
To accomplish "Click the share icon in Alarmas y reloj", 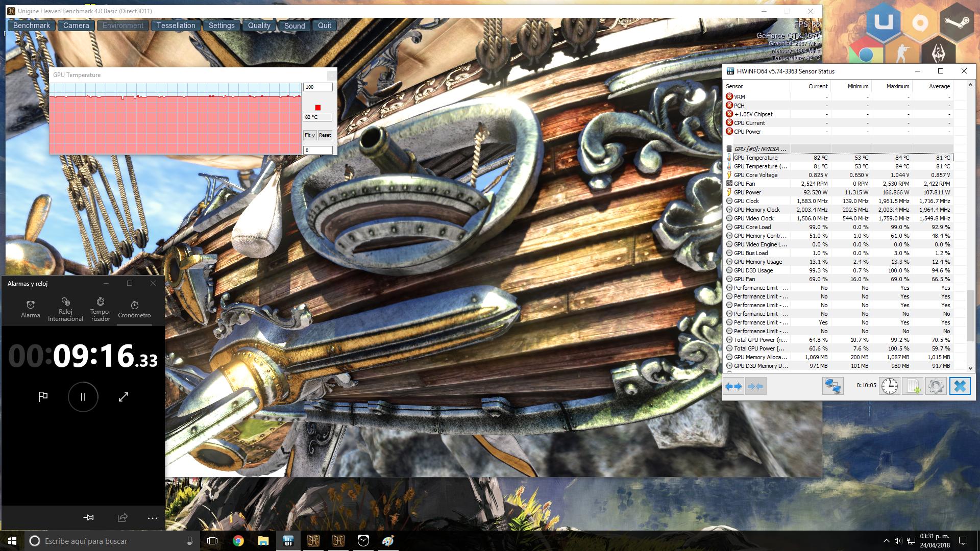I will click(x=122, y=518).
